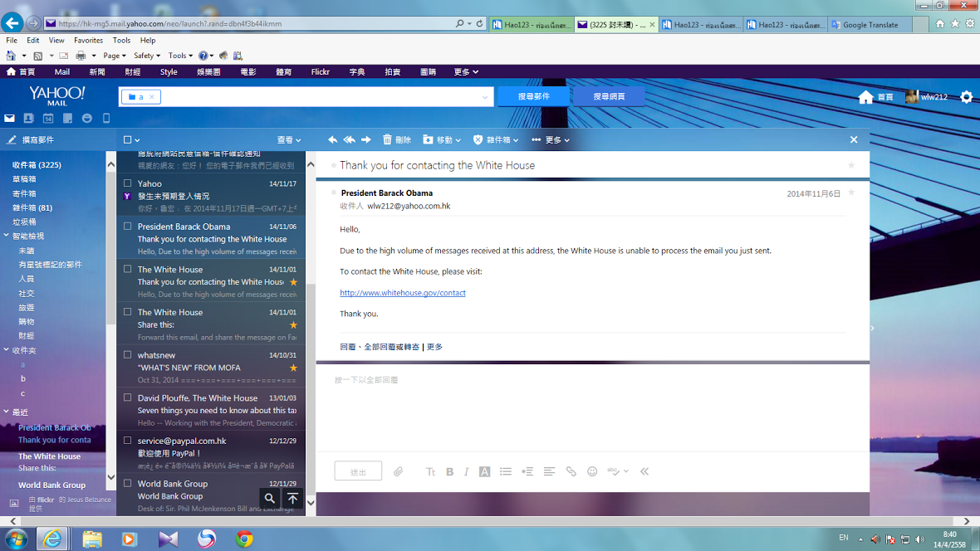Tick the checkbox for service@paypal.com.hk message

click(128, 441)
